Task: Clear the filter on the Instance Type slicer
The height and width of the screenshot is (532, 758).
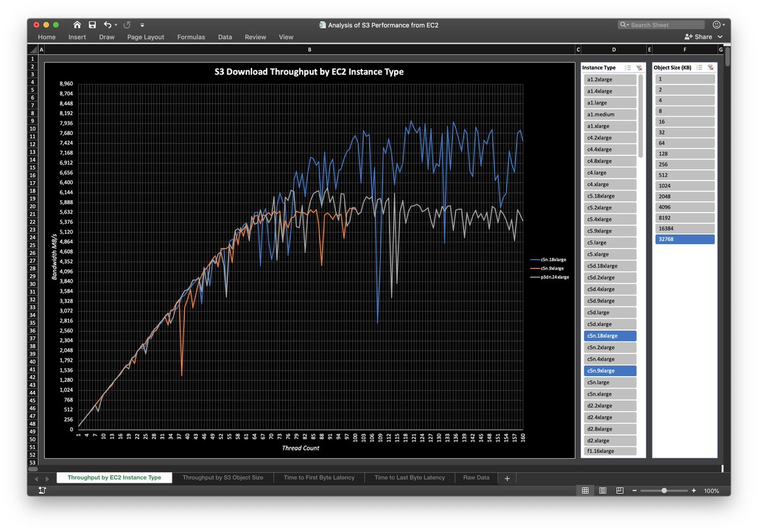Action: click(639, 68)
